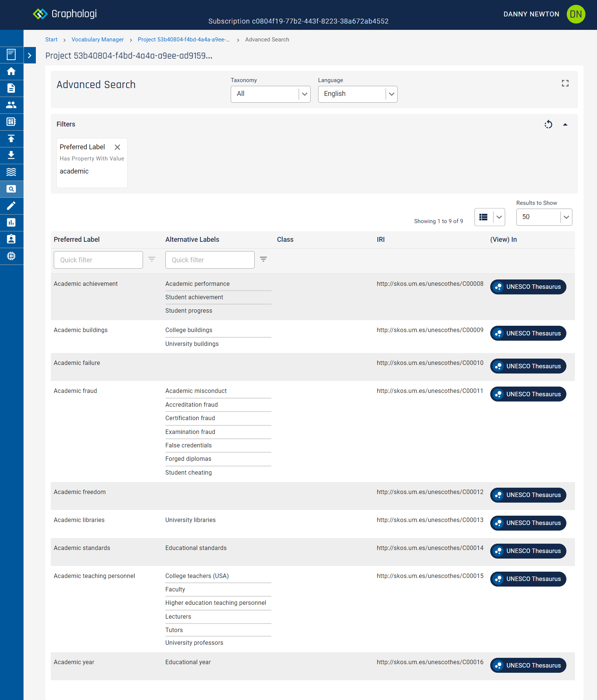Click the Alternative Labels quick filter field
The height and width of the screenshot is (700, 597).
(x=210, y=260)
